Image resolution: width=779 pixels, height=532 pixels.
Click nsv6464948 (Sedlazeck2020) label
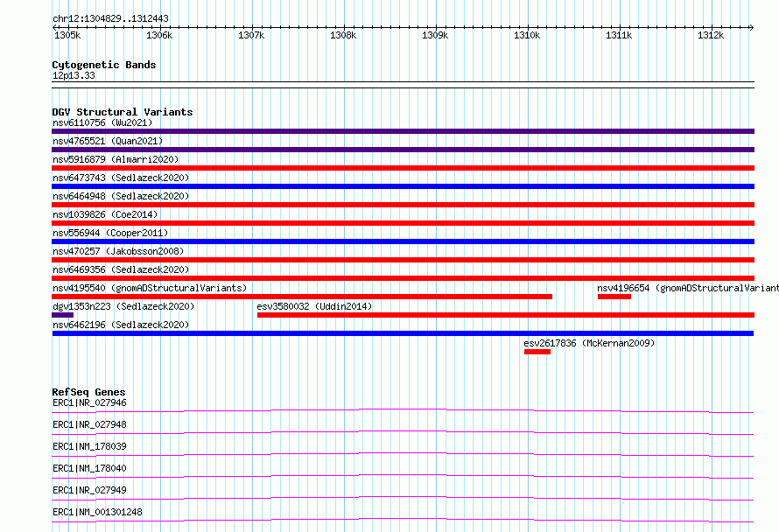click(x=121, y=196)
